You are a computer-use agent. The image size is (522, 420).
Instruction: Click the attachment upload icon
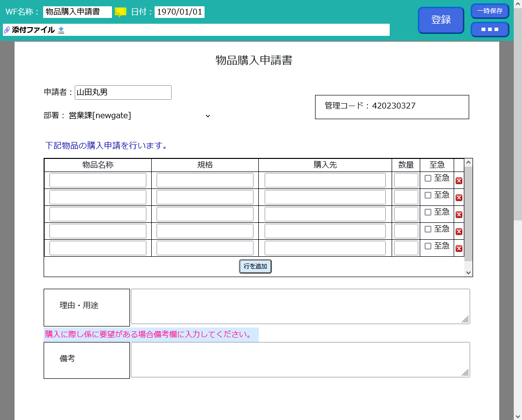[61, 30]
